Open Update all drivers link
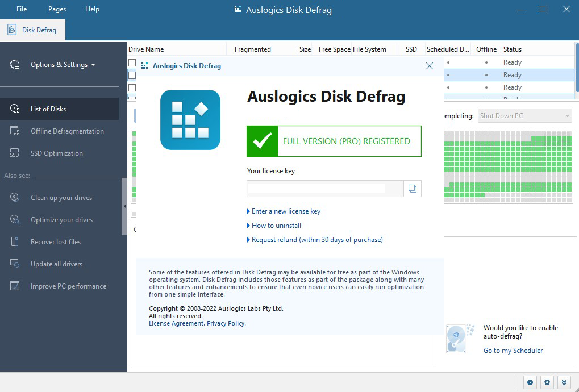 56,264
